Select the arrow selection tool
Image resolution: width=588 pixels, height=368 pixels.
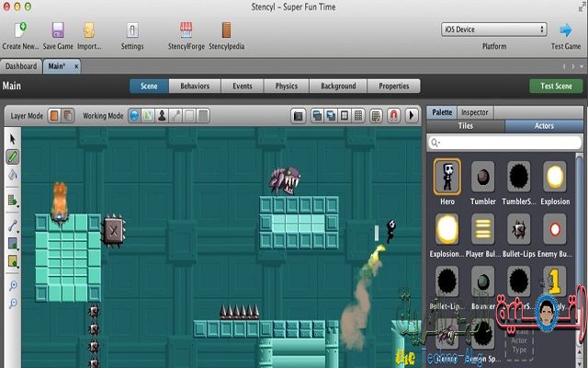point(13,139)
